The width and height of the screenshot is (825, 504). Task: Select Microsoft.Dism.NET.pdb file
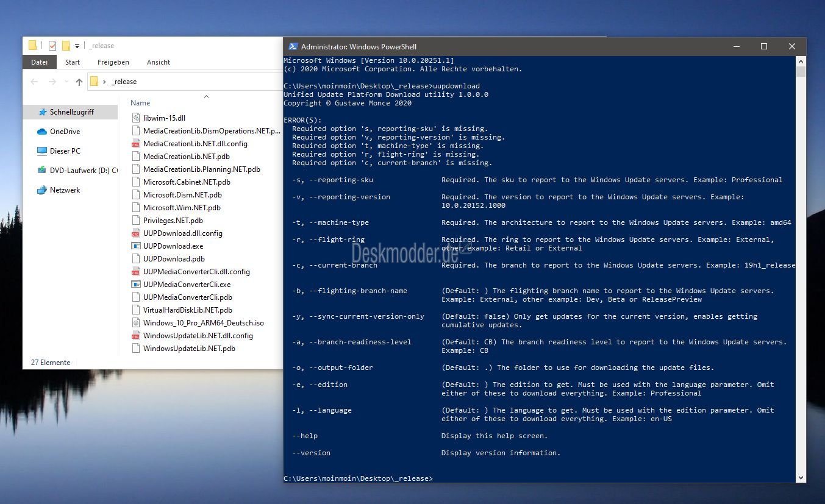point(182,194)
